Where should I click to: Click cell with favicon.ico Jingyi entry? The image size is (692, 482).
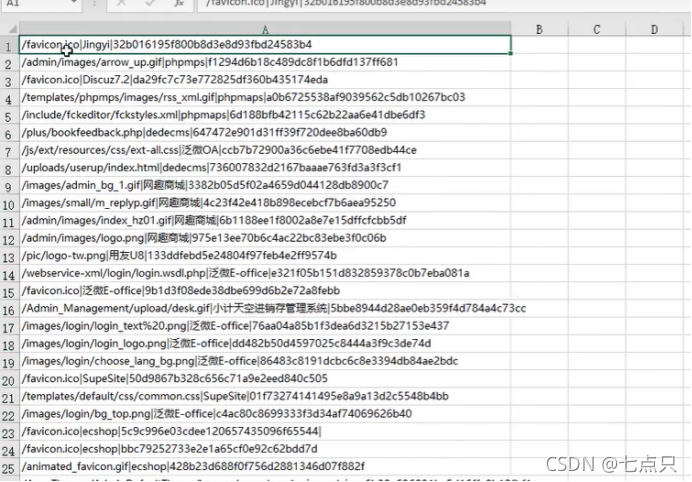tap(265, 45)
